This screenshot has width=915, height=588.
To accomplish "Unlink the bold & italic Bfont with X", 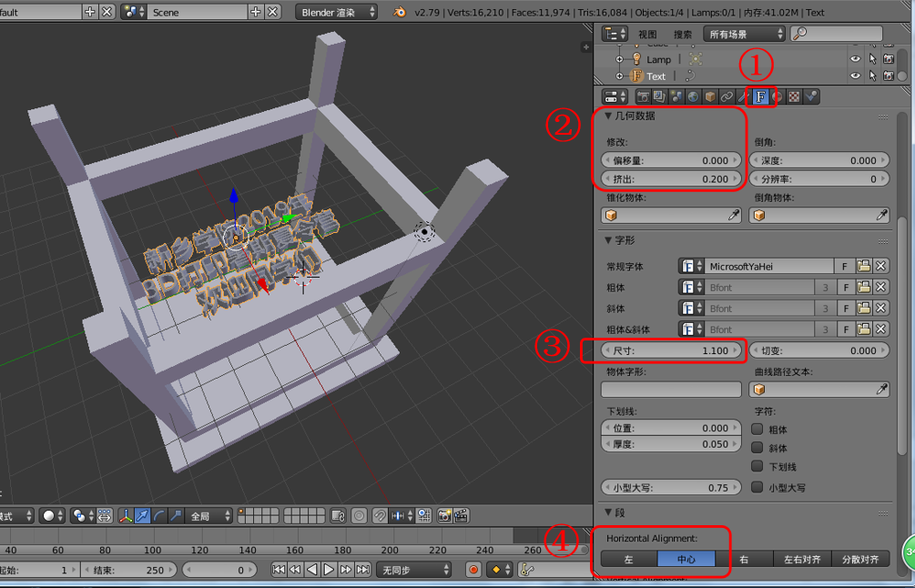I will pos(881,329).
